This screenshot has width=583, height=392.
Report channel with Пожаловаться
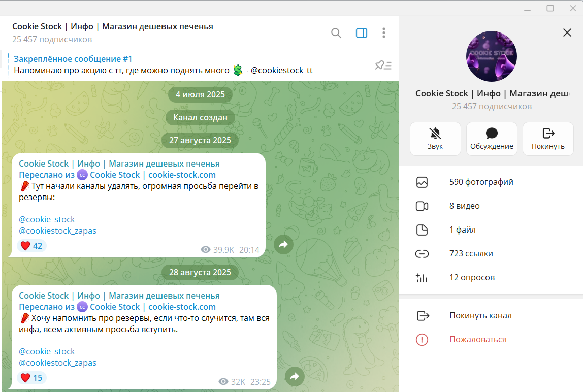pyautogui.click(x=491, y=340)
